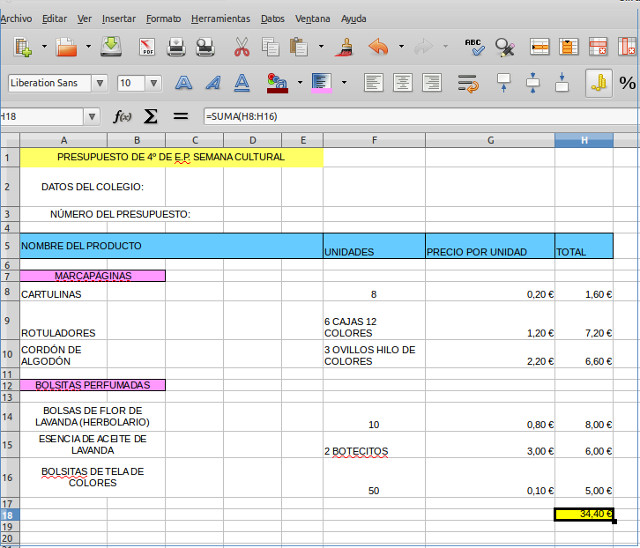This screenshot has height=548, width=640.
Task: Click the Clone formatting paintbrush icon
Action: point(346,47)
